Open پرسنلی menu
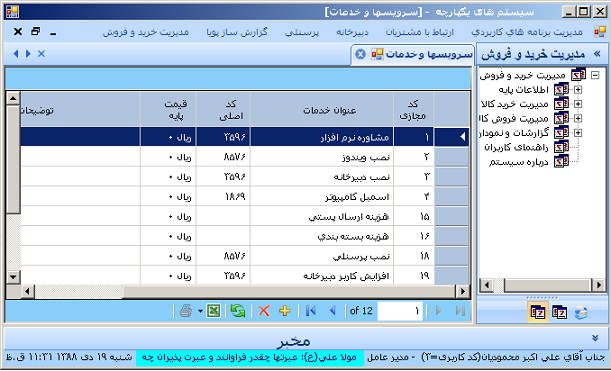 (x=302, y=32)
